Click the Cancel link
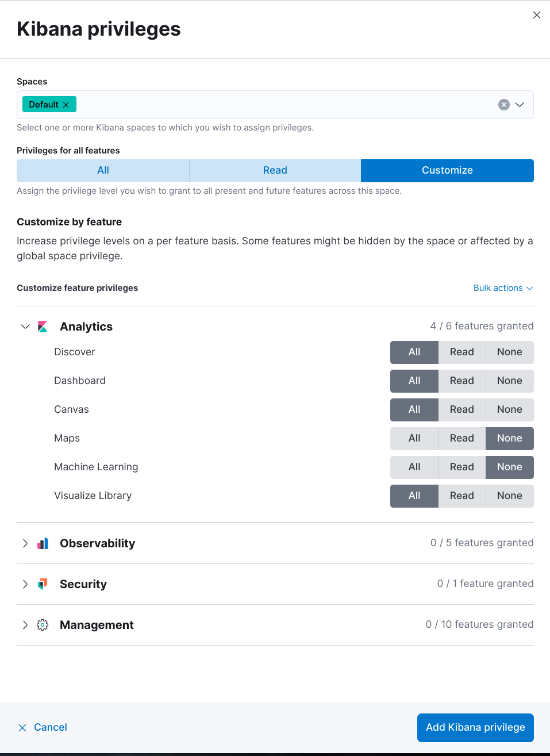The image size is (550, 756). (51, 727)
